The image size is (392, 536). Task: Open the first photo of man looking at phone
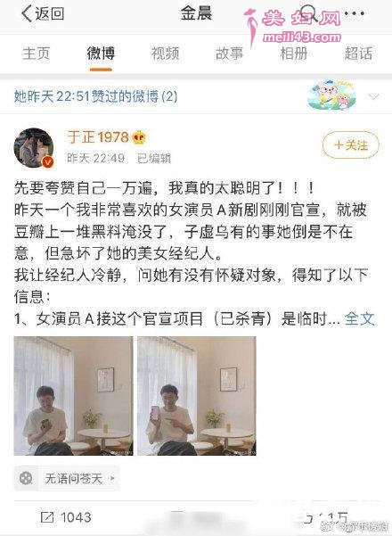[x=73, y=396]
